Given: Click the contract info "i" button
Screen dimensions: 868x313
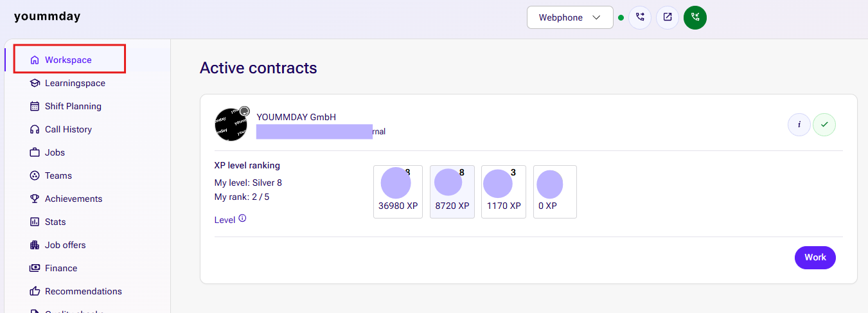Looking at the screenshot, I should click(x=799, y=125).
